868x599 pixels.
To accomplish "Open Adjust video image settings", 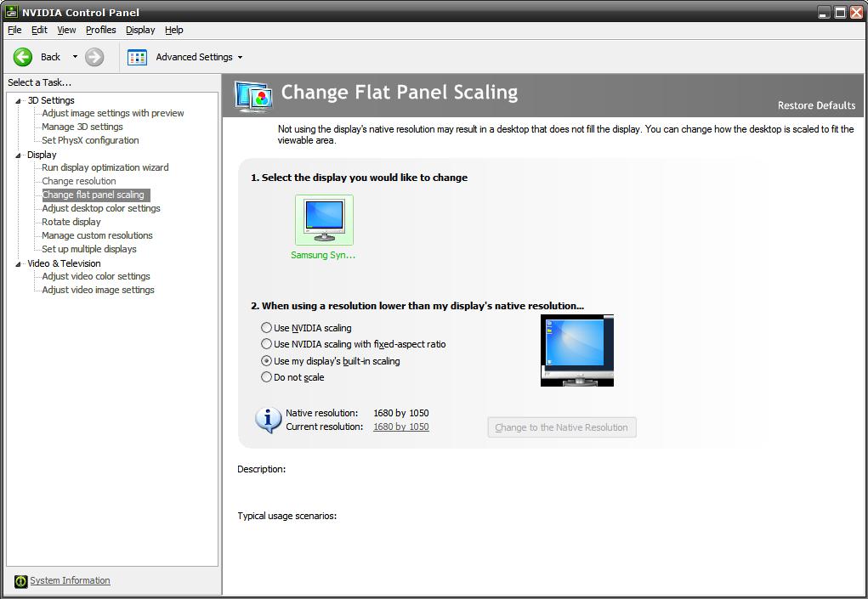I will (98, 290).
